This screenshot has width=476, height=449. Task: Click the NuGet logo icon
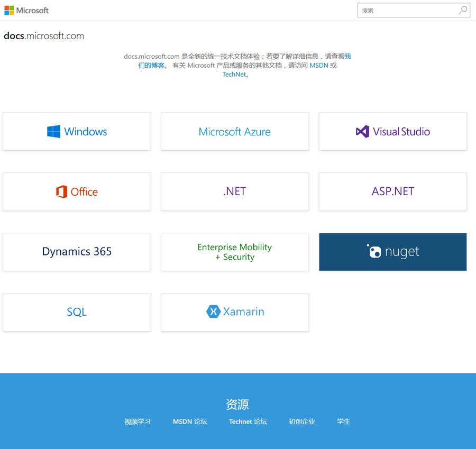pyautogui.click(x=374, y=251)
